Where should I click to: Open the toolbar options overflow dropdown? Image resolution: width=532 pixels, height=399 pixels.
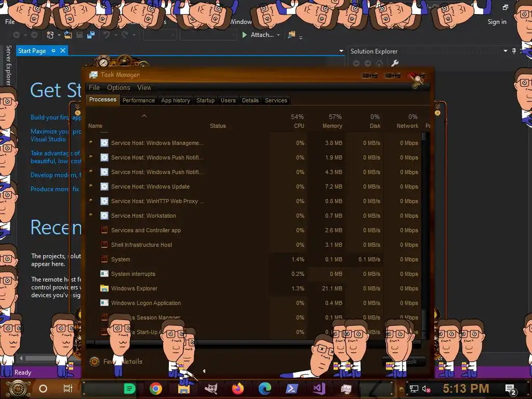tap(301, 37)
